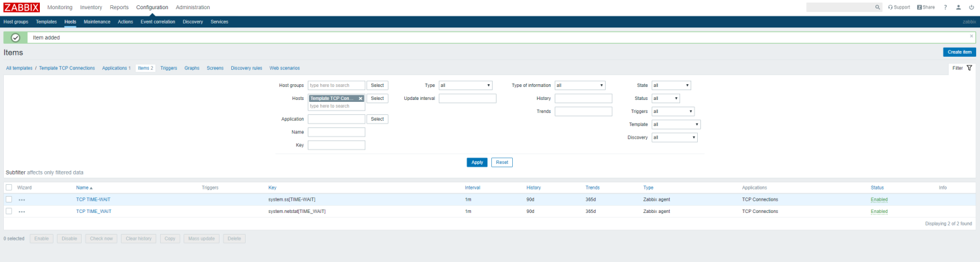The width and height of the screenshot is (980, 262).
Task: Select all items checkbox in header
Action: click(x=9, y=188)
